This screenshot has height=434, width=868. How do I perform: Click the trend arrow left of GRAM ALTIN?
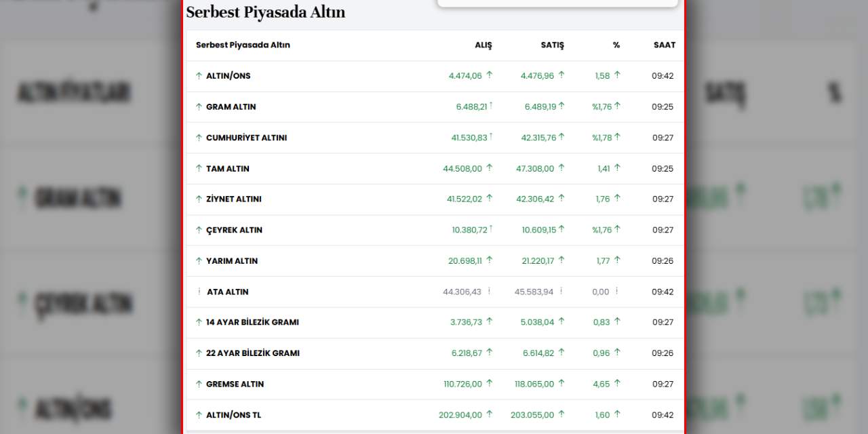199,106
